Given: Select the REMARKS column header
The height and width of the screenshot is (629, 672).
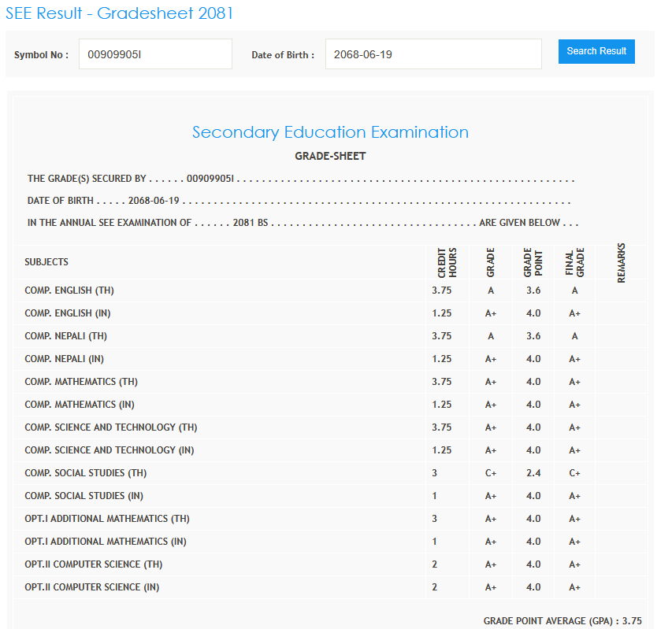Looking at the screenshot, I should click(621, 262).
